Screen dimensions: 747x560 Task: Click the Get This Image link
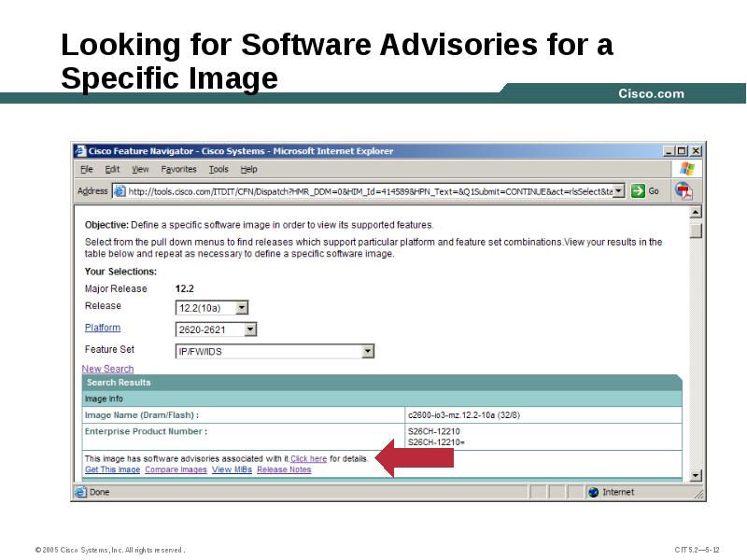(x=112, y=469)
